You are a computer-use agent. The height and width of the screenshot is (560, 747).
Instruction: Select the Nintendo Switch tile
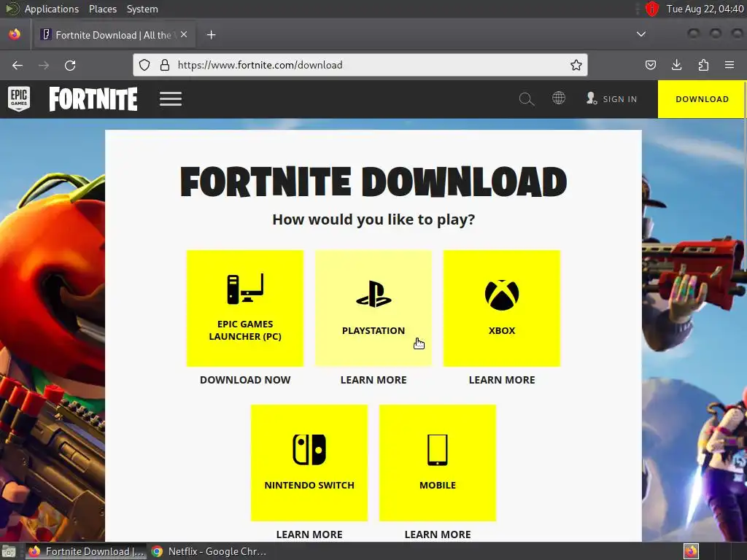click(309, 463)
